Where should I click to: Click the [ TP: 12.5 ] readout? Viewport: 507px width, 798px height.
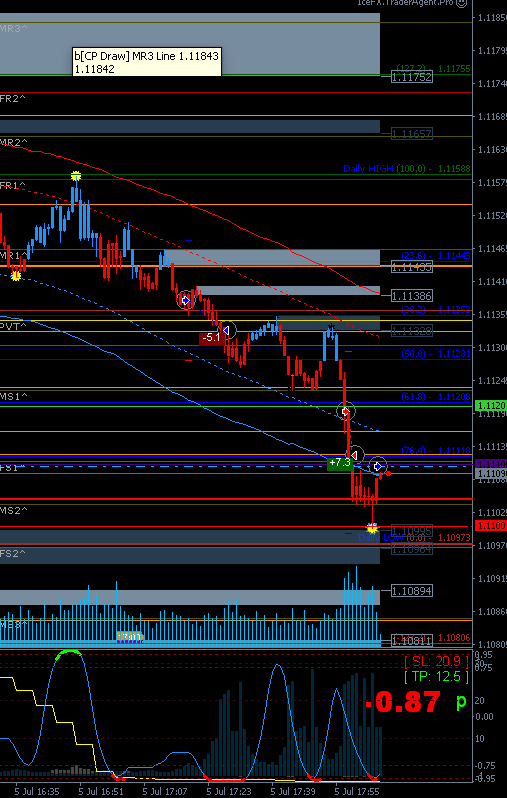[436, 677]
